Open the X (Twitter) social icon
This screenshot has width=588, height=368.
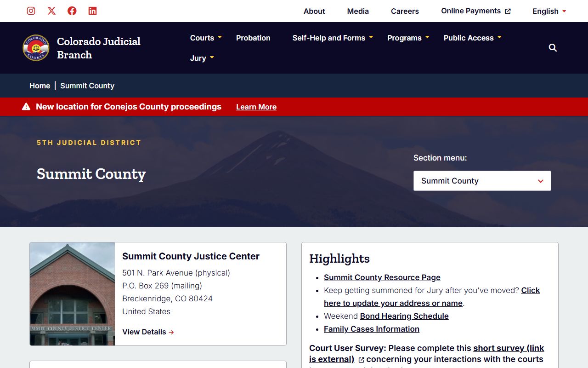click(51, 11)
